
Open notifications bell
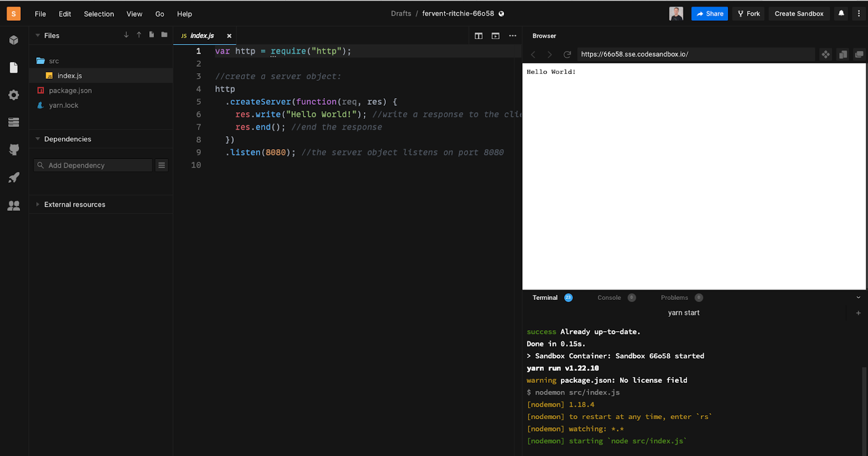pyautogui.click(x=841, y=14)
